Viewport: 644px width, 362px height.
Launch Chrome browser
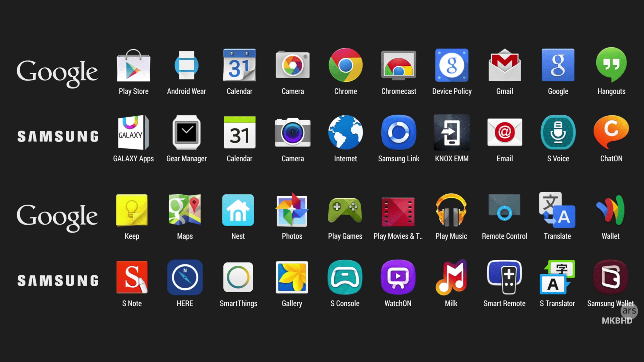[x=346, y=65]
